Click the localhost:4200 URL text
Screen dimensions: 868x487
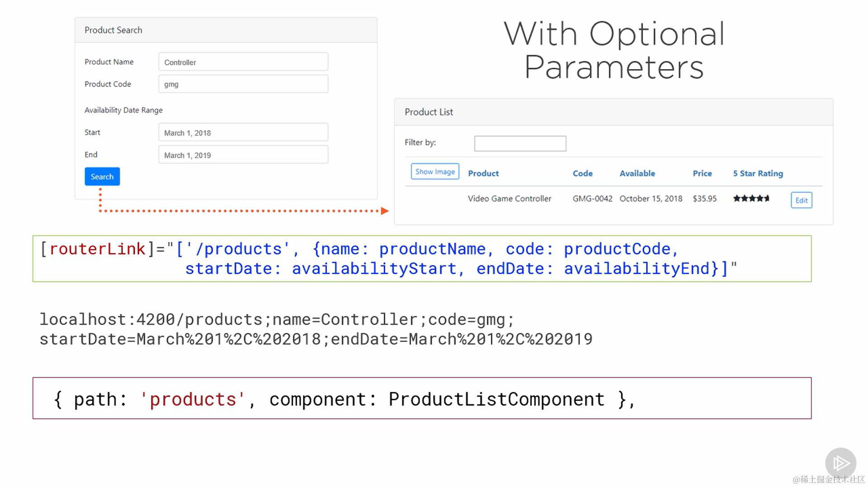click(316, 329)
